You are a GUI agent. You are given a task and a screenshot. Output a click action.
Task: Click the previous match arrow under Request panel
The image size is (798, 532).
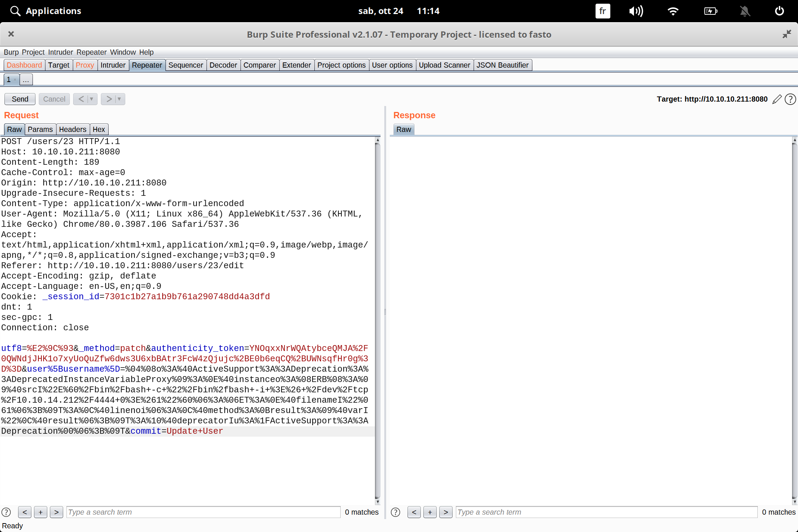point(25,512)
